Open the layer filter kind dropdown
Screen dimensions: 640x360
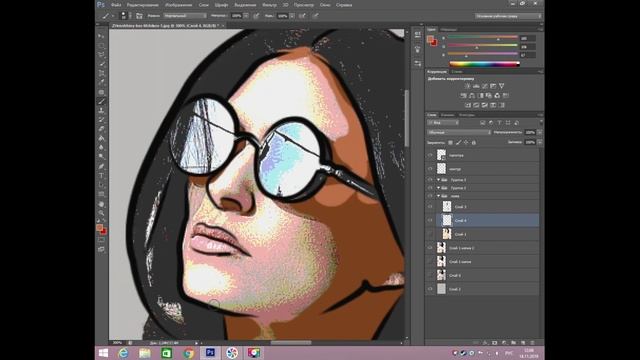[443, 123]
